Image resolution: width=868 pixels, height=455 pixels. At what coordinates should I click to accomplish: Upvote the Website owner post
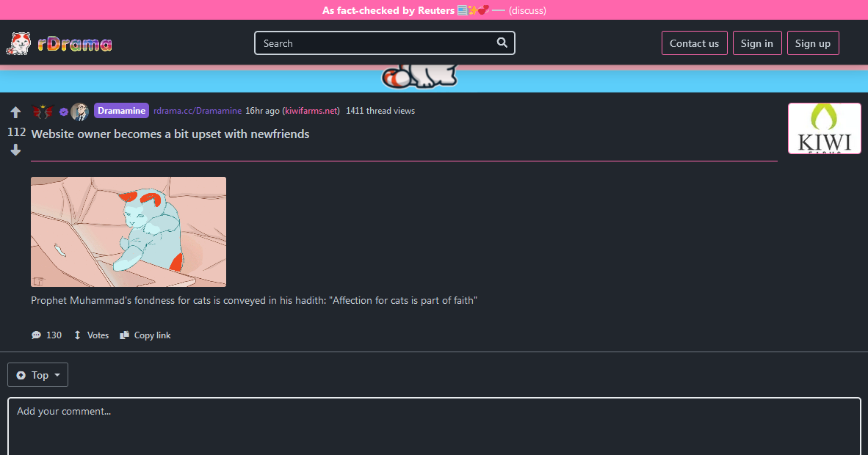point(15,112)
